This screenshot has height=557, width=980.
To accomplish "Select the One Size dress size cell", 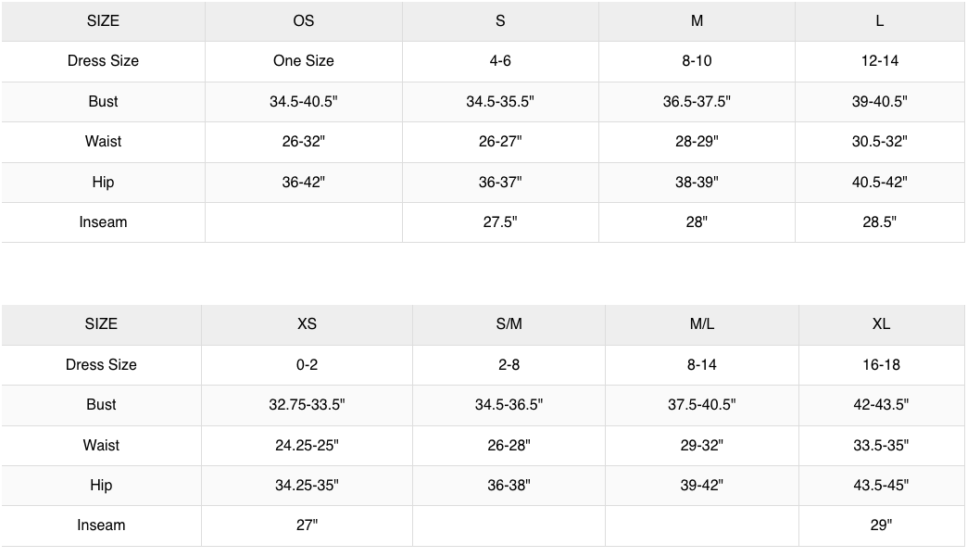I will [303, 61].
